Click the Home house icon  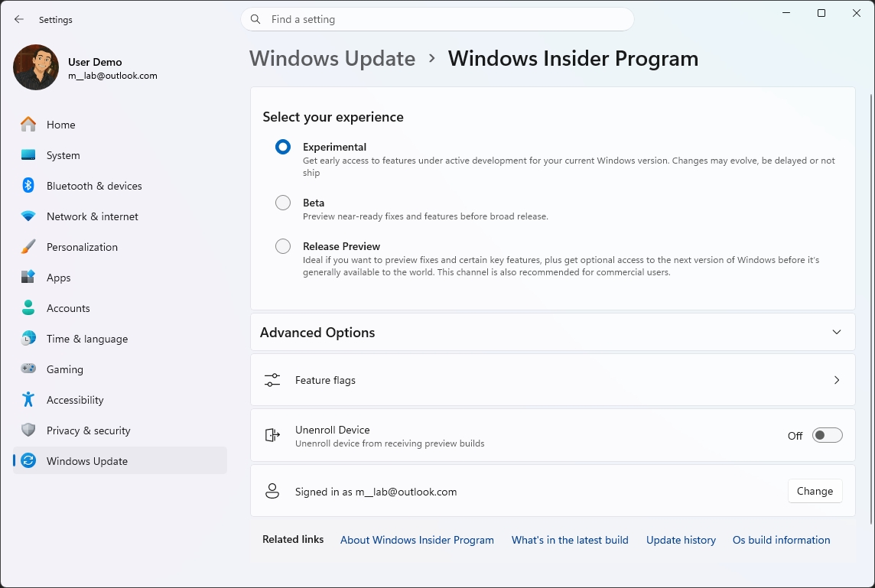click(28, 125)
